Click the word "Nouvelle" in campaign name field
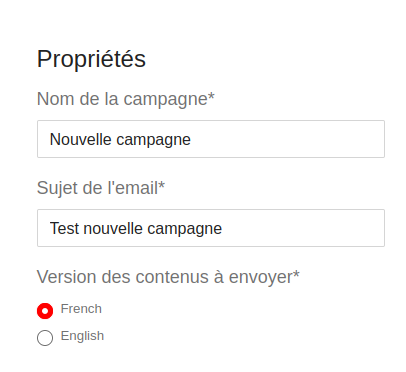The height and width of the screenshot is (372, 406). point(80,139)
